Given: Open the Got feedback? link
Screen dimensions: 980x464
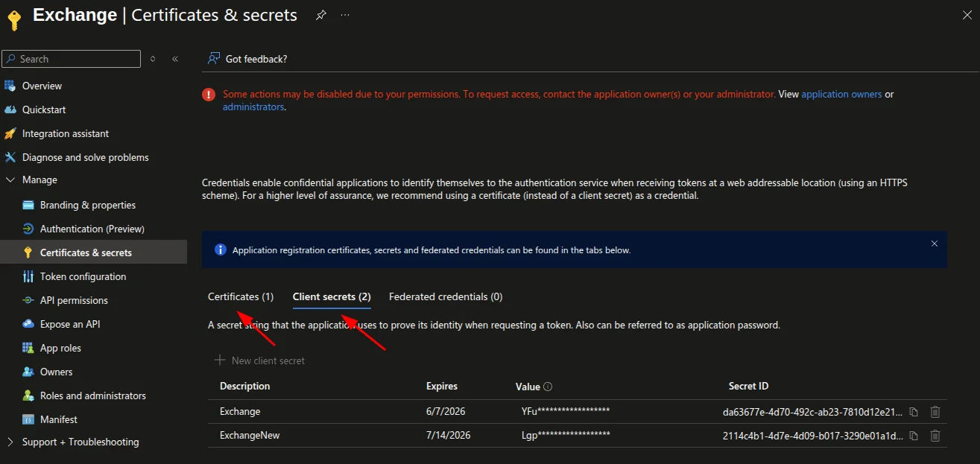Looking at the screenshot, I should pos(256,59).
